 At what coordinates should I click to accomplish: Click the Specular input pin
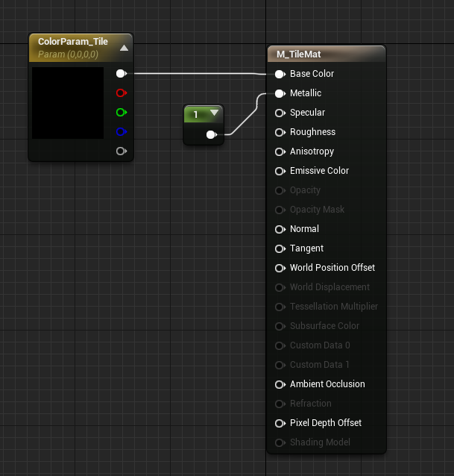tap(280, 113)
